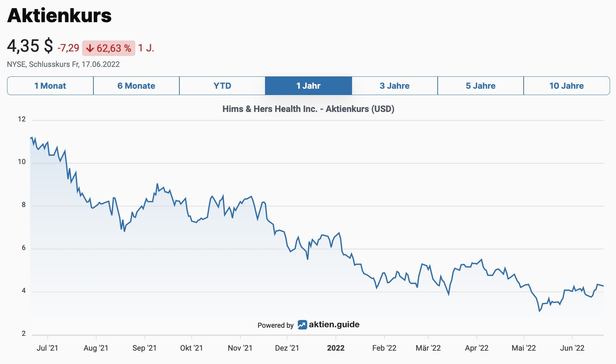
Task: Open the 3 Jahre chart range
Action: [395, 86]
